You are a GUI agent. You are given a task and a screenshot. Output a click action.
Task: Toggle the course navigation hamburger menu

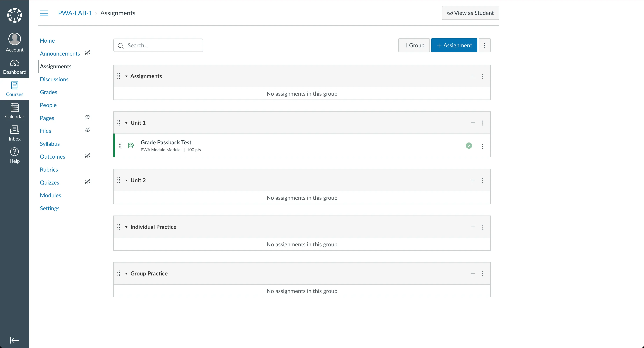[x=44, y=13]
